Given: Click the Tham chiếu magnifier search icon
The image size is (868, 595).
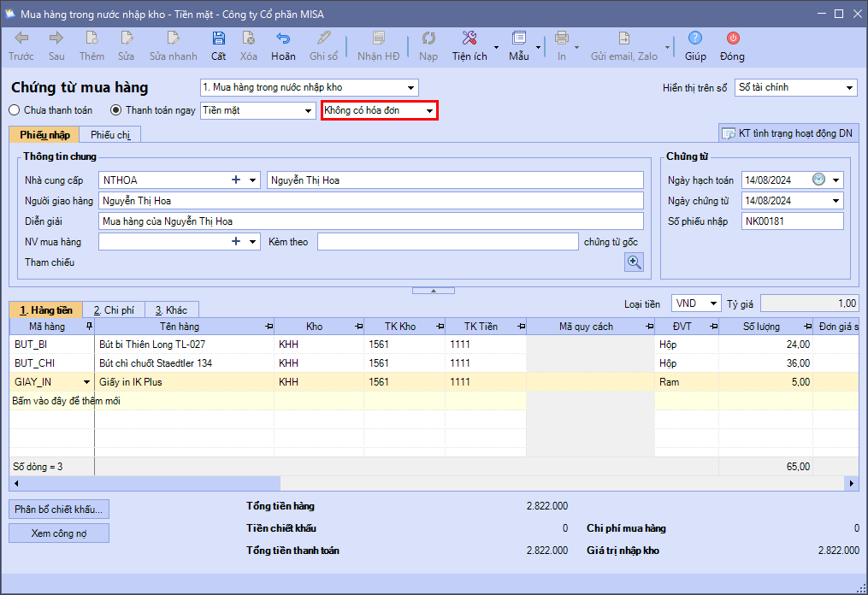Looking at the screenshot, I should pos(634,262).
